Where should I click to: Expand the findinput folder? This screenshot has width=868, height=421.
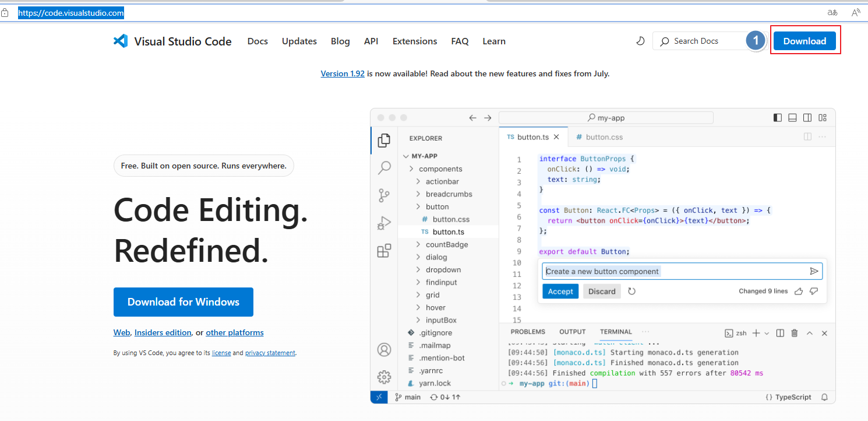tap(418, 282)
